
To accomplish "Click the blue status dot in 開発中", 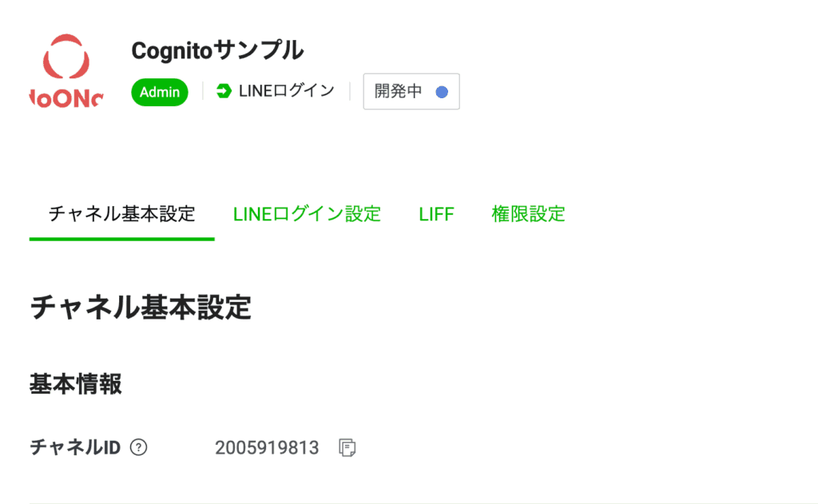I will pyautogui.click(x=441, y=92).
